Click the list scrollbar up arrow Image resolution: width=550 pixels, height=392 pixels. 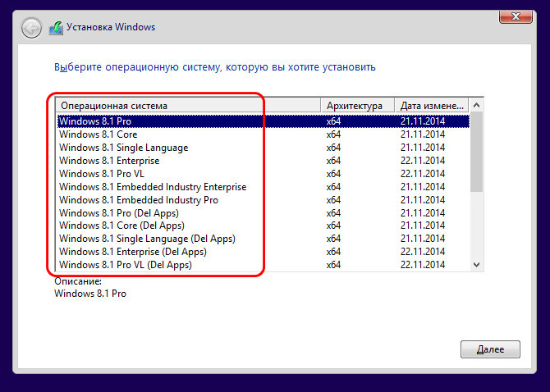tap(476, 105)
